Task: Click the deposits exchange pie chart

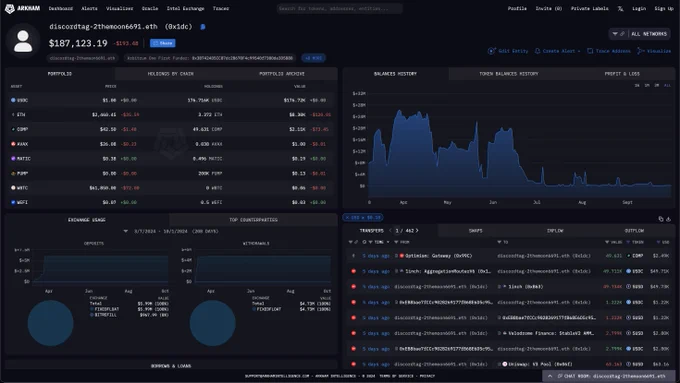Action: (50, 323)
